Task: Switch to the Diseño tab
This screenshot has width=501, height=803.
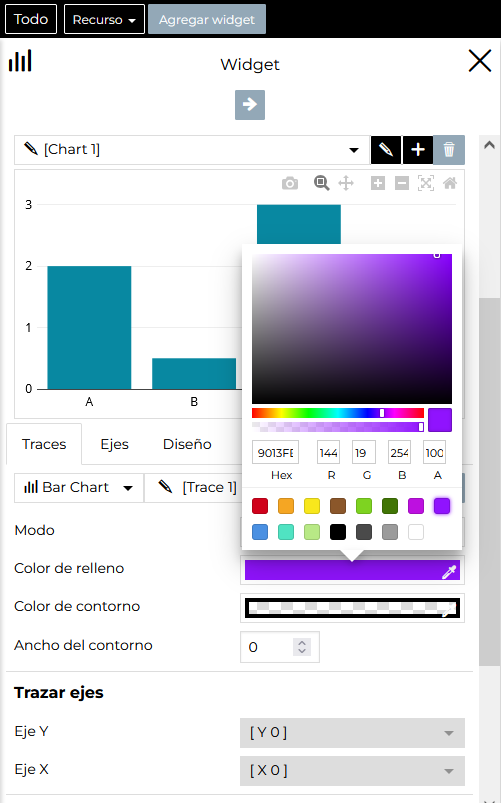Action: pos(187,444)
